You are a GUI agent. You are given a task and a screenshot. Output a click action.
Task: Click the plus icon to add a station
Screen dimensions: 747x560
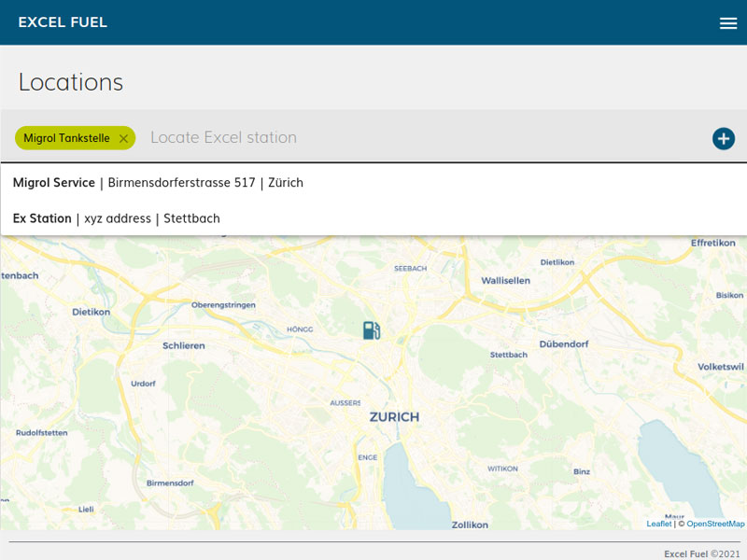pyautogui.click(x=724, y=138)
